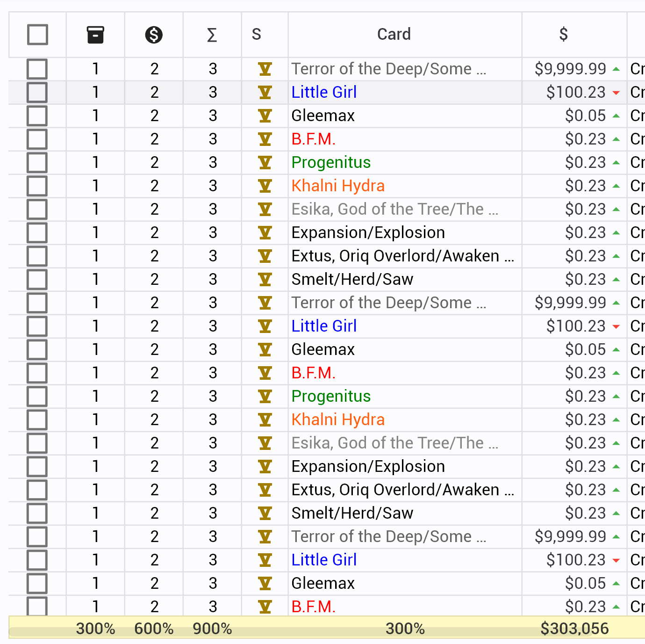
Task: Click the trophy icon beside B.F.M.
Action: coord(265,139)
